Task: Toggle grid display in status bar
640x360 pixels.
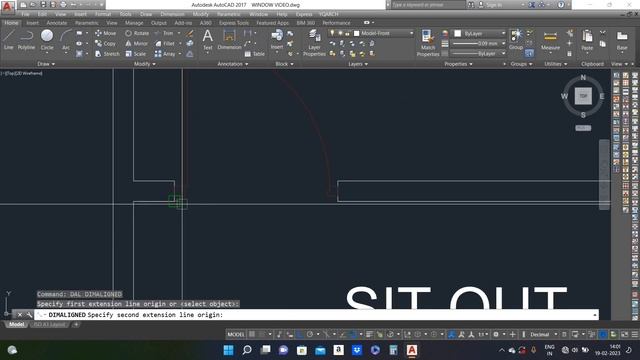Action: pyautogui.click(x=252, y=334)
